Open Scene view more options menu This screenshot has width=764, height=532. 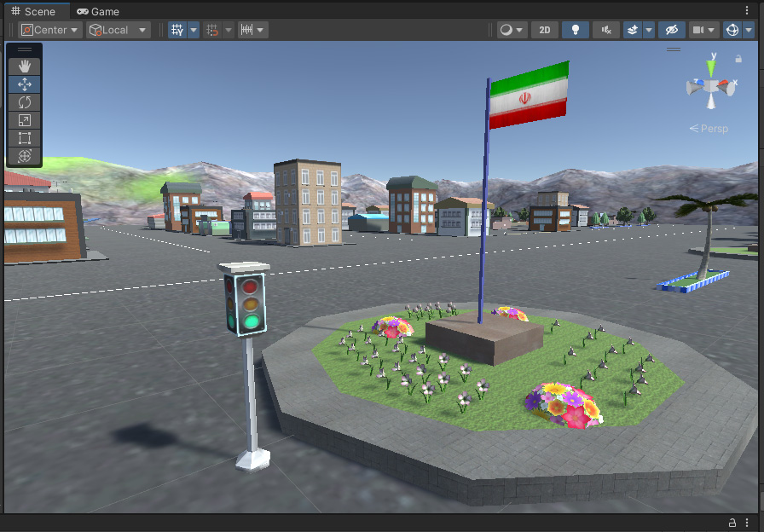coord(747,11)
